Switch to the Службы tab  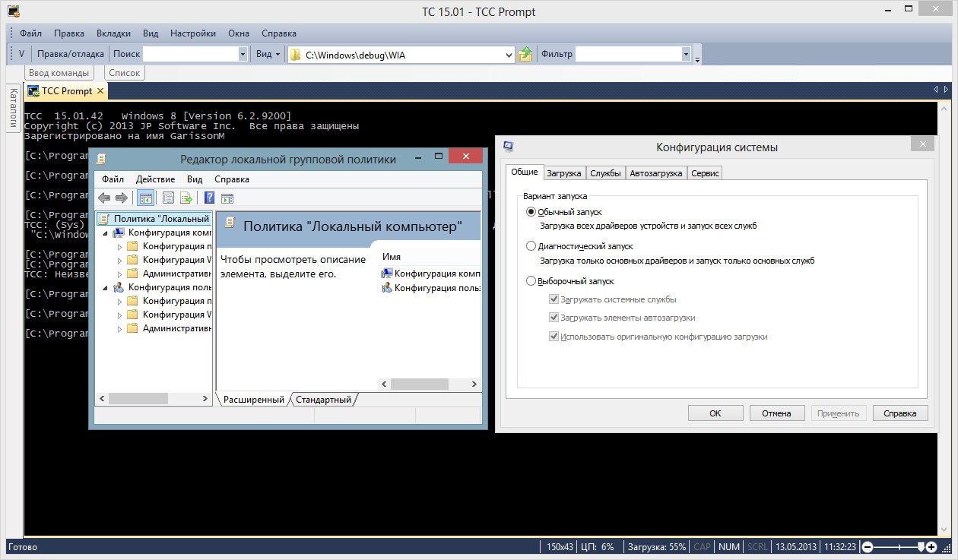605,173
